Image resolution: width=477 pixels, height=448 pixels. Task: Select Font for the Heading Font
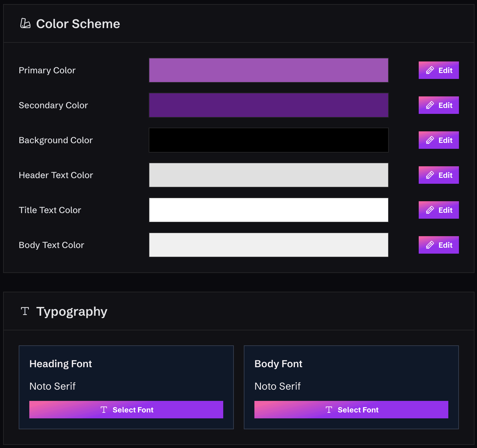pos(126,410)
